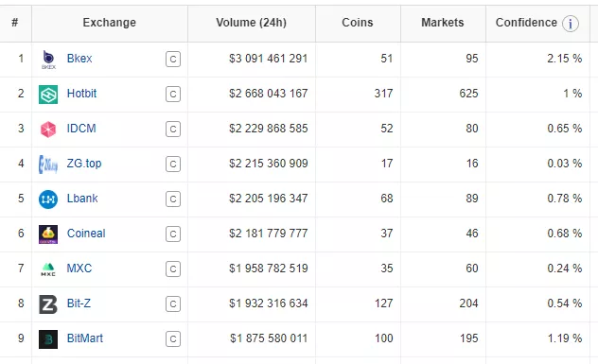Click the ZG.top exchange logo
The image size is (598, 364).
[x=48, y=165]
